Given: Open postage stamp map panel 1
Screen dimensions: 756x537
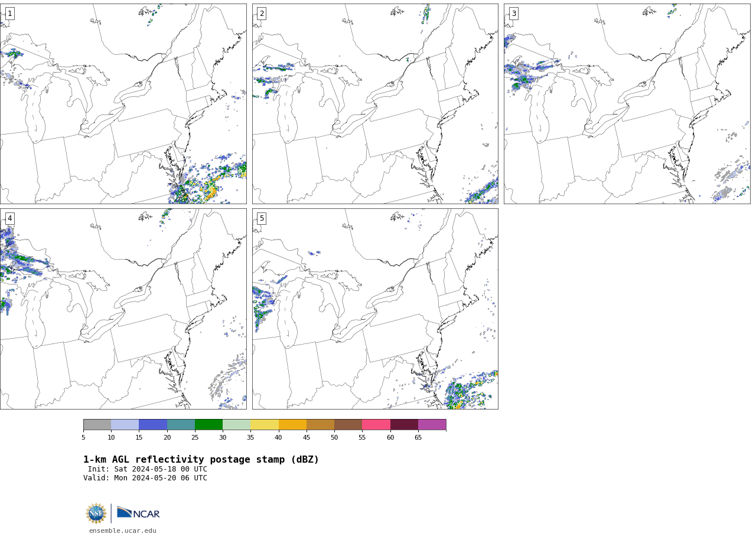Looking at the screenshot, I should 123,104.
